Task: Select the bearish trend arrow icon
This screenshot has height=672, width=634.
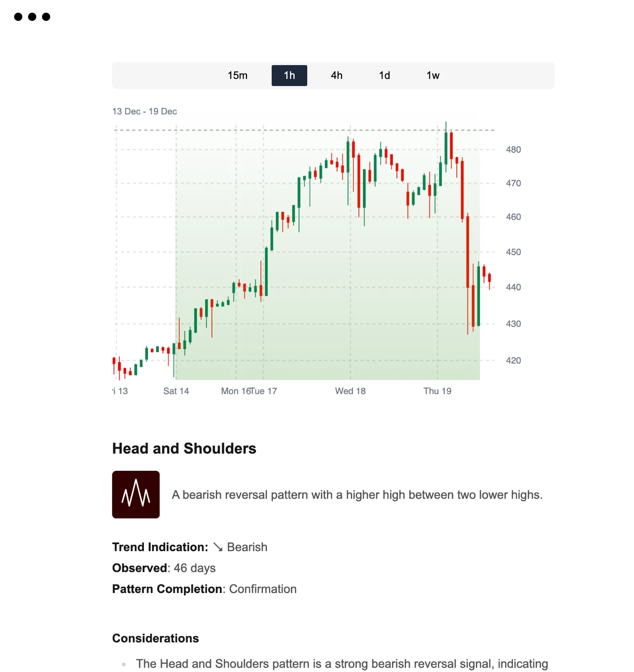Action: (218, 547)
